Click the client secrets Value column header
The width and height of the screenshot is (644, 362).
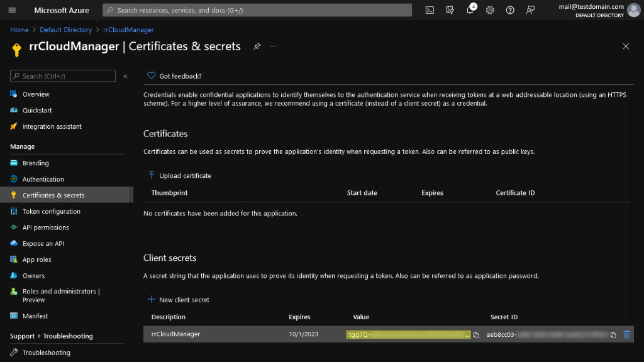click(361, 317)
